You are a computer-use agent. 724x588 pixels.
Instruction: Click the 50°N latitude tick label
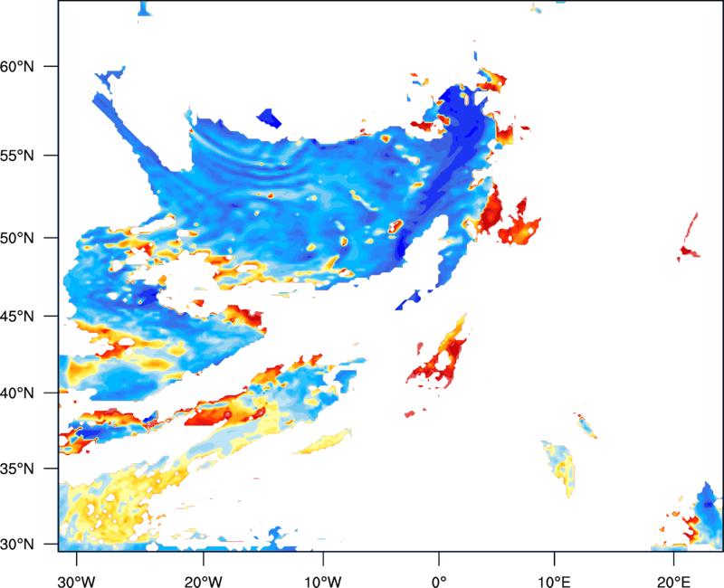click(x=17, y=238)
